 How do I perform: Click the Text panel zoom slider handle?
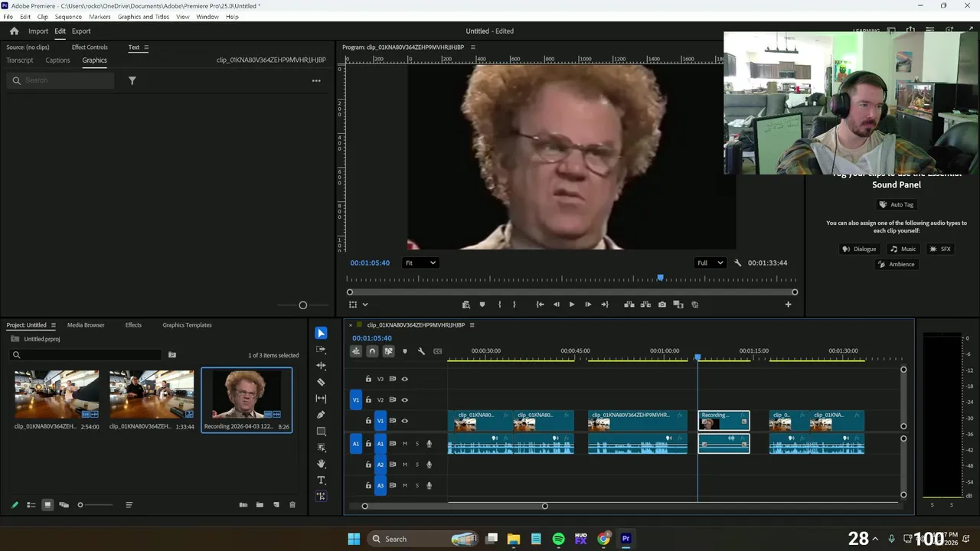tap(302, 305)
